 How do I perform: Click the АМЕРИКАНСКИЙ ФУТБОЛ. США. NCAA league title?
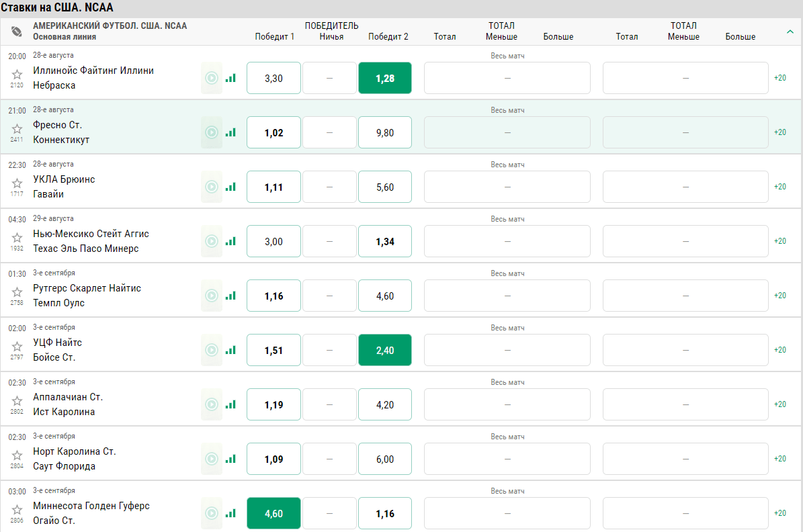click(x=110, y=26)
